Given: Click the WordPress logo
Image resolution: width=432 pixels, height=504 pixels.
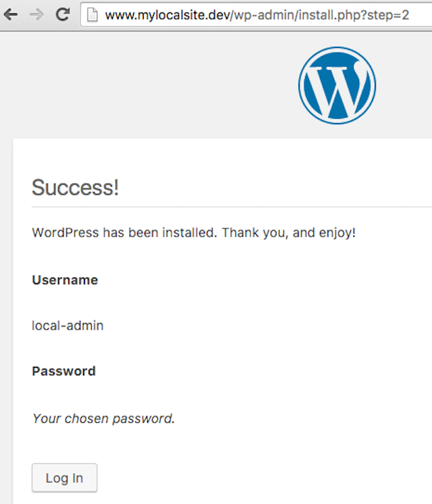Looking at the screenshot, I should point(337,86).
